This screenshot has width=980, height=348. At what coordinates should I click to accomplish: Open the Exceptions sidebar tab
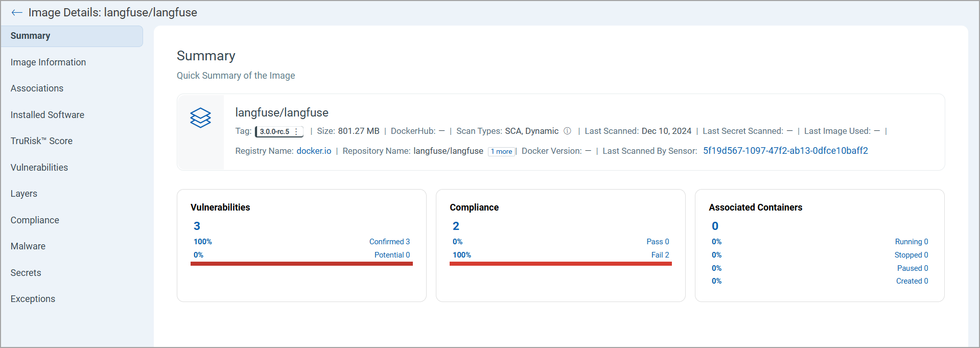coord(33,299)
